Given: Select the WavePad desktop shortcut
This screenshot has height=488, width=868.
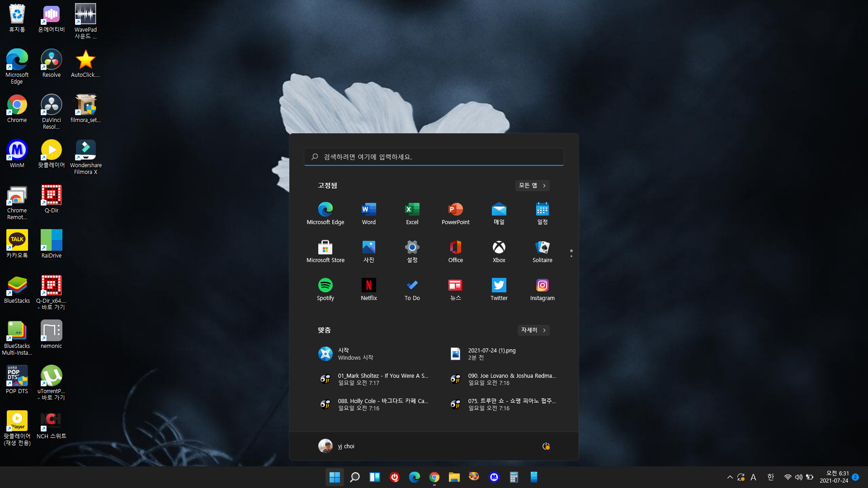Looking at the screenshot, I should (x=86, y=22).
